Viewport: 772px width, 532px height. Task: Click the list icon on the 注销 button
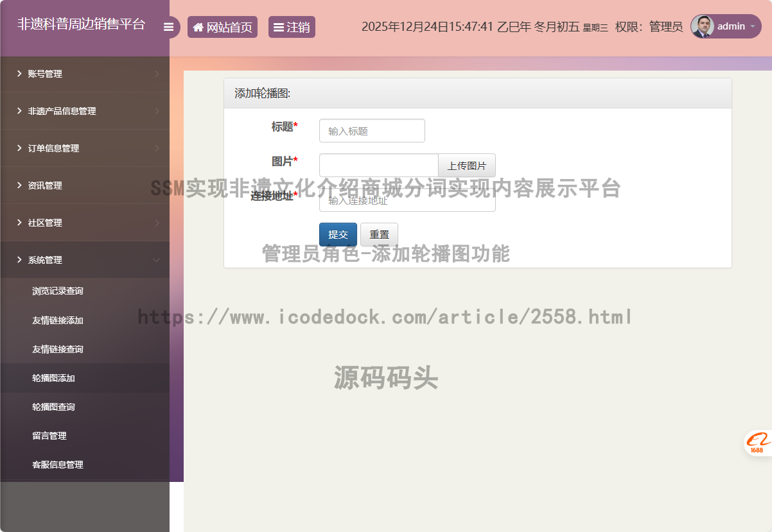coord(279,26)
